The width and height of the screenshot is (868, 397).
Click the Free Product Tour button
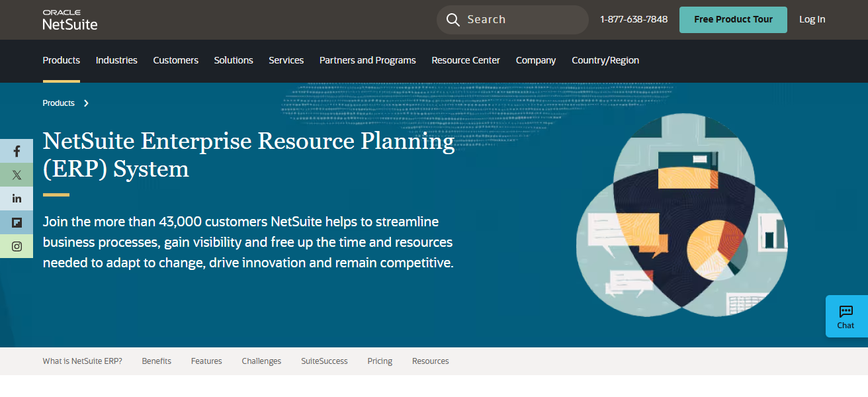[733, 19]
